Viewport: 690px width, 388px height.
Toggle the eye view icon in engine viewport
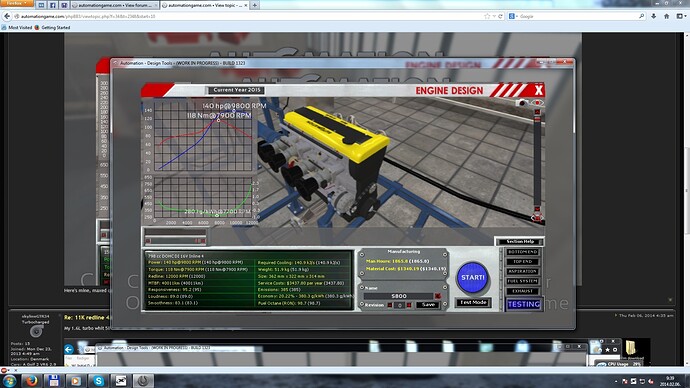point(537,103)
